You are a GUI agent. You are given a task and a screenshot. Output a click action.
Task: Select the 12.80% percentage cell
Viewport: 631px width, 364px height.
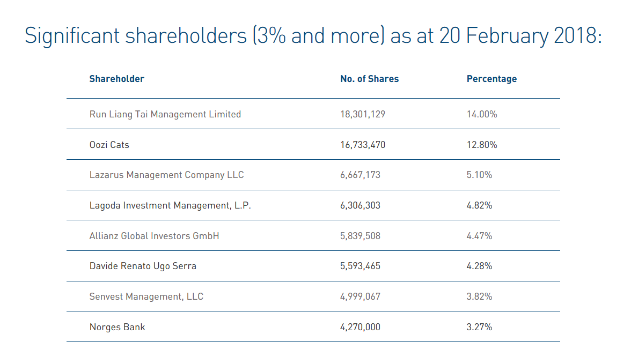point(482,145)
